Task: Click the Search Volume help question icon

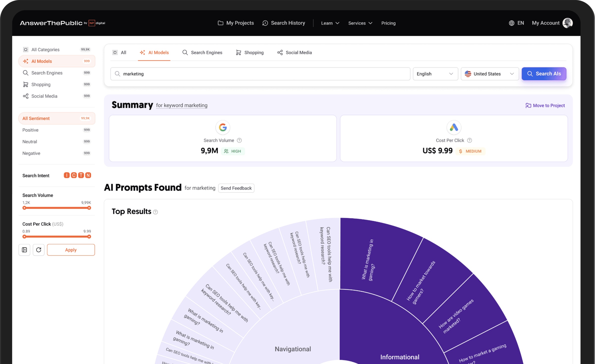Action: 239,140
